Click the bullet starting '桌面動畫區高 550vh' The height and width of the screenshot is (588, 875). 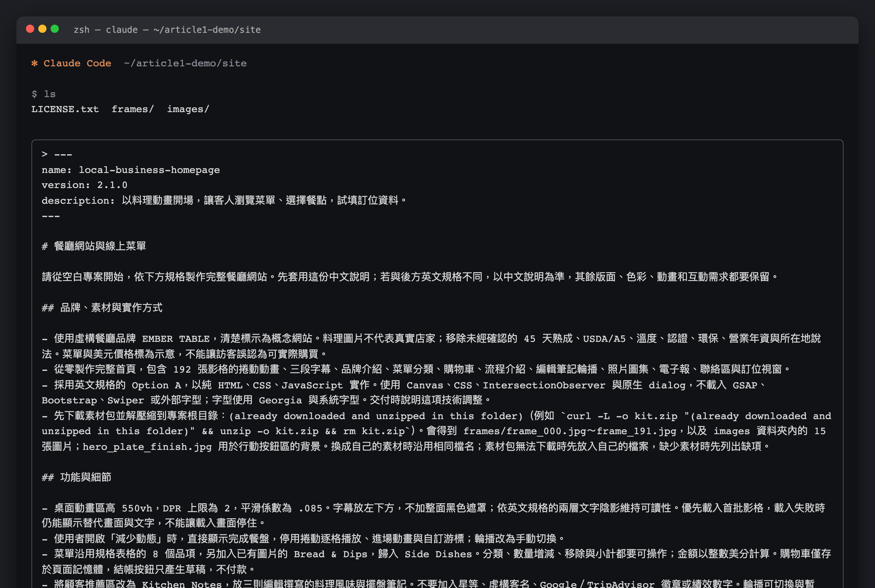click(433, 516)
